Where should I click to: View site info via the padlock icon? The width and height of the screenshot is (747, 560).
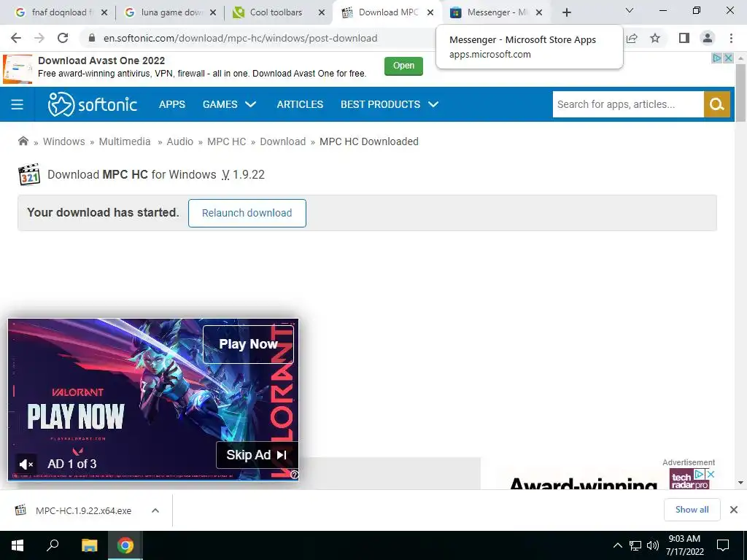point(92,38)
